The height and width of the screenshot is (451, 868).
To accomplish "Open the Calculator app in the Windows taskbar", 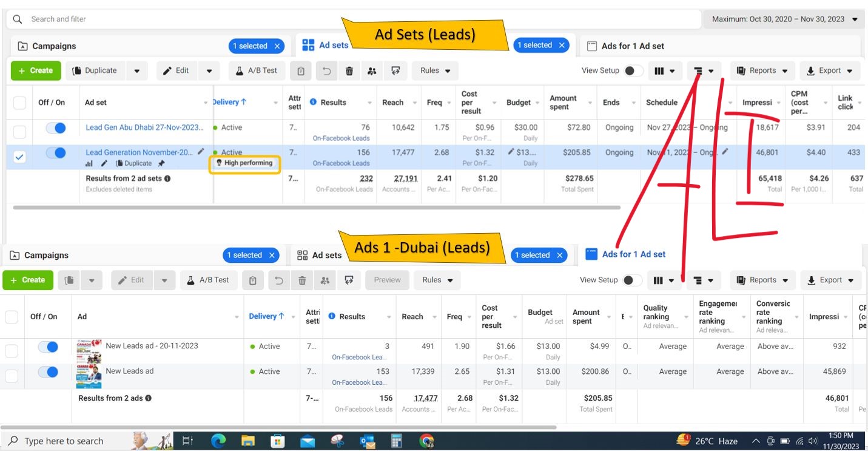I will 397,441.
